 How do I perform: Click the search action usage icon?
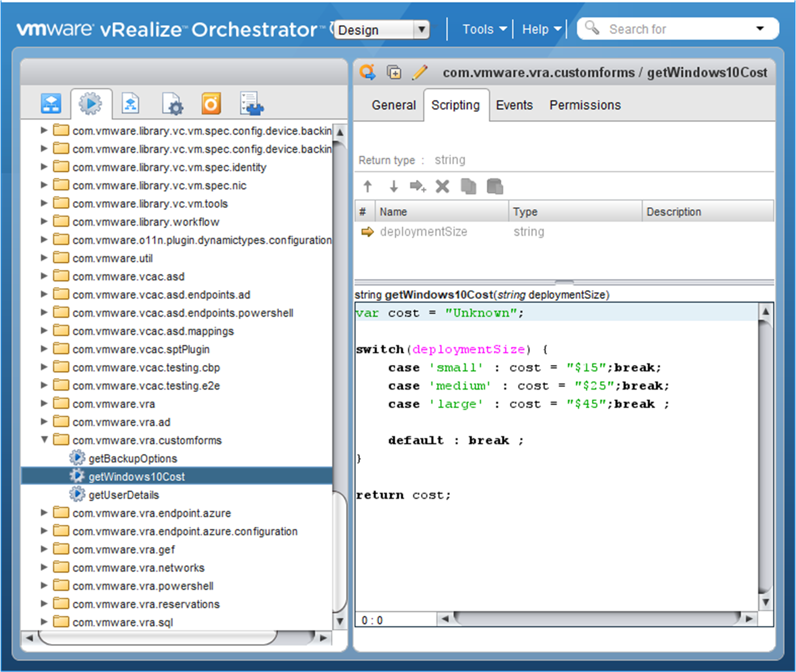point(367,72)
